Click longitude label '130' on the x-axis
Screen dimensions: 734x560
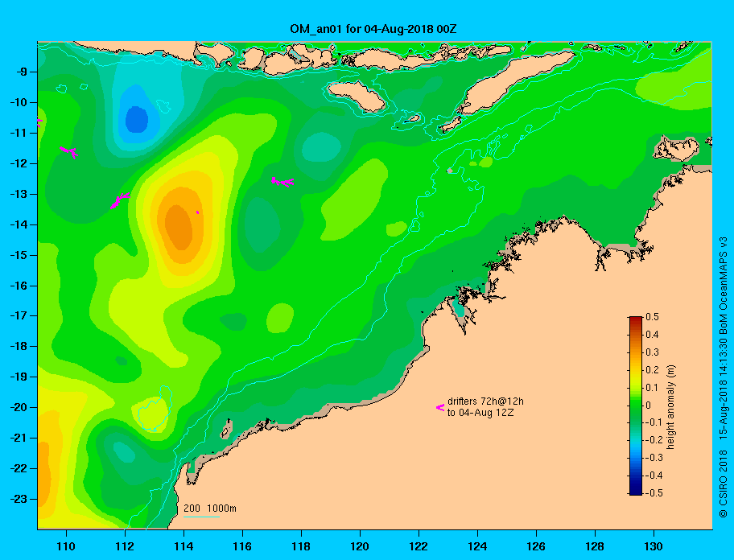point(654,546)
